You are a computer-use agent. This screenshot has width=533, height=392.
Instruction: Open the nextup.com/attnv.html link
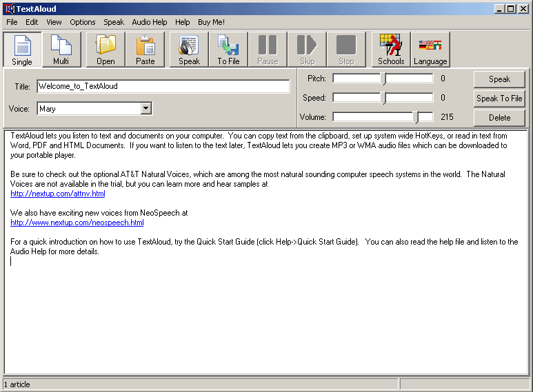pyautogui.click(x=58, y=194)
